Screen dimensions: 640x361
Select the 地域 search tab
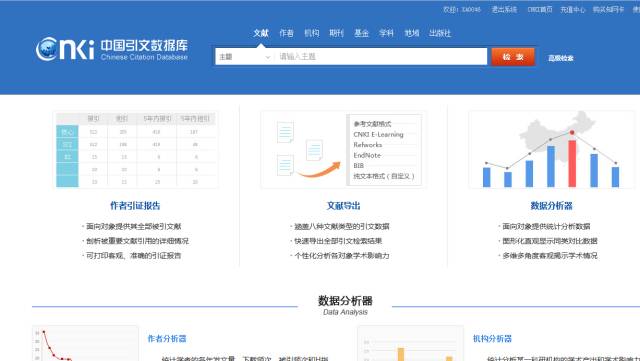coord(411,33)
